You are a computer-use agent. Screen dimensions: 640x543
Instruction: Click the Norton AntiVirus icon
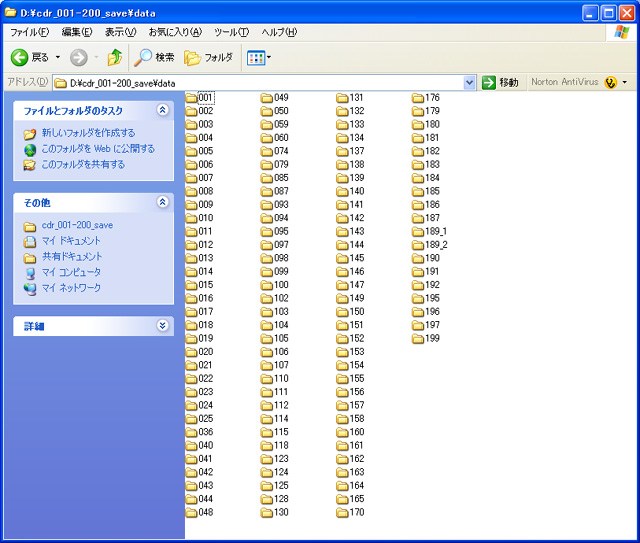coord(609,82)
